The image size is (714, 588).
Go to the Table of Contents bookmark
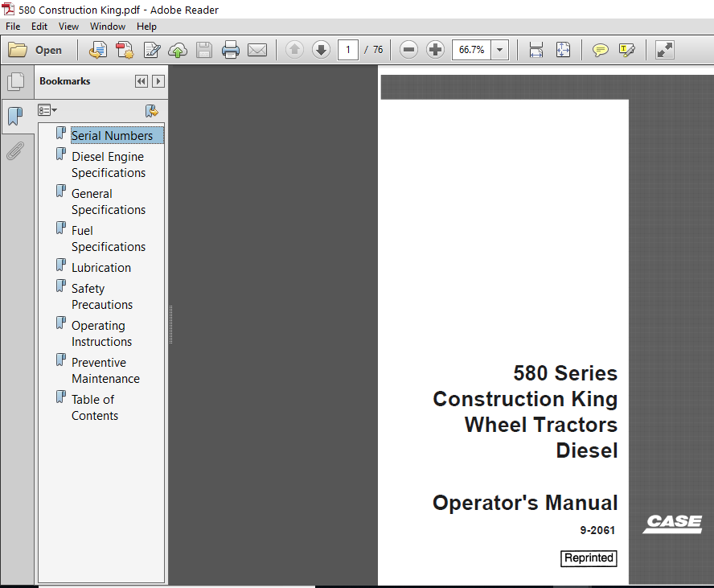(x=95, y=407)
